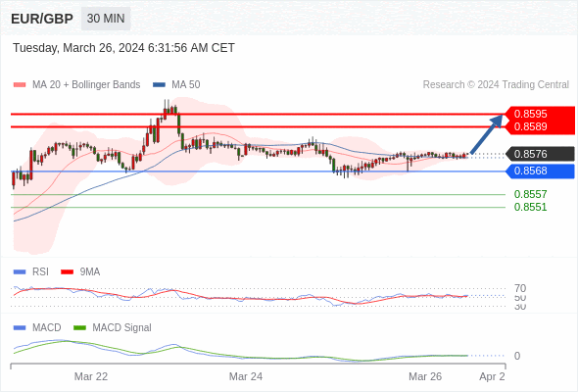The width and height of the screenshot is (578, 392).
Task: Click the red 9MA legend swatch
Action: [x=67, y=271]
